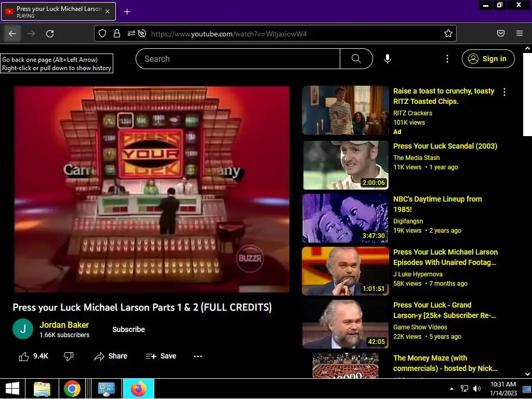The image size is (532, 399).
Task: Click the padlock site security icon
Action: point(117,33)
